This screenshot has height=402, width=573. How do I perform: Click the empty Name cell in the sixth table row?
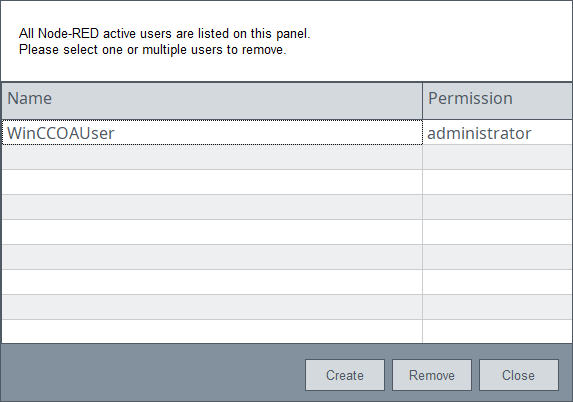(212, 257)
